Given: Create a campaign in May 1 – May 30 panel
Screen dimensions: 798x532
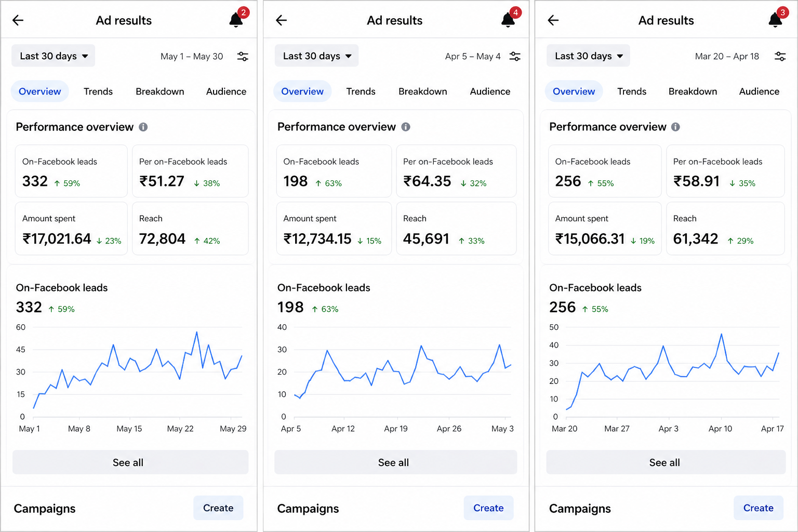Looking at the screenshot, I should coord(218,508).
